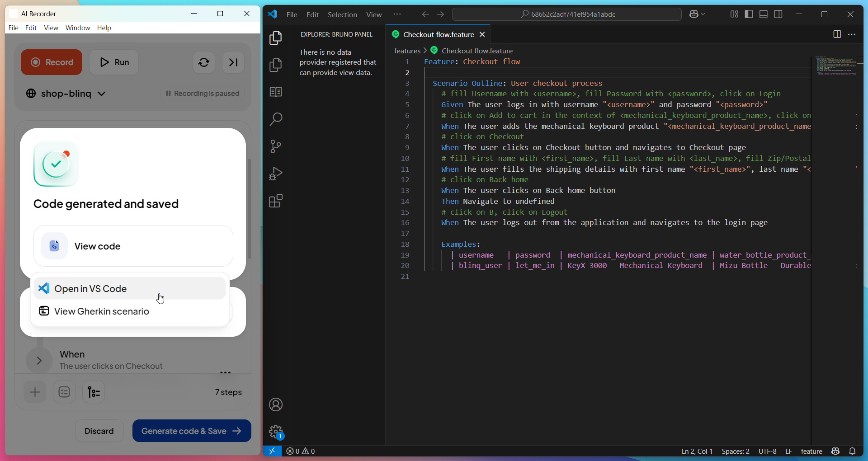Click the VS Code command center search field
This screenshot has height=461, width=868.
[567, 14]
